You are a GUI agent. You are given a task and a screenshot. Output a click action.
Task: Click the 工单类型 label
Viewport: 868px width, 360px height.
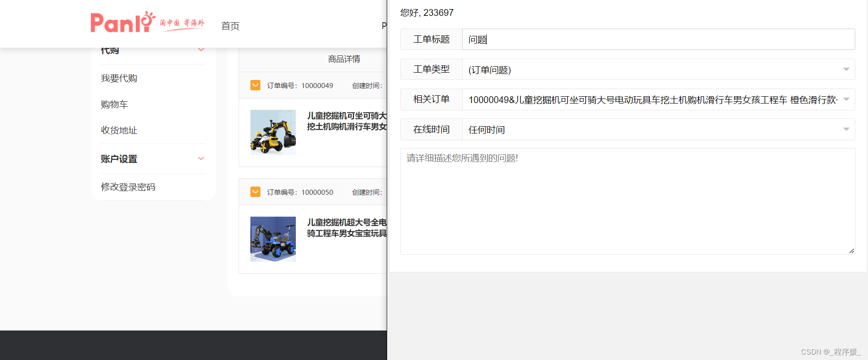[x=431, y=69]
